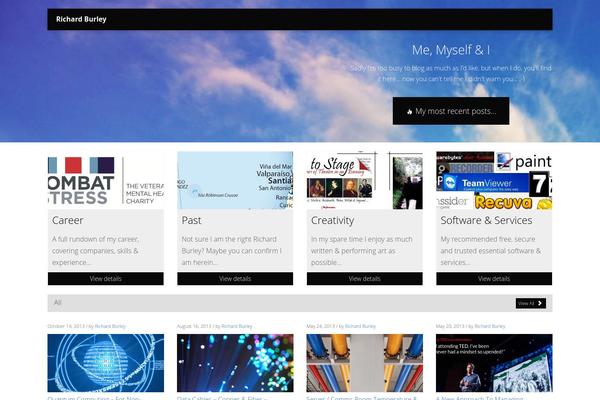Open the Combat Stress career thumbnail

[106, 180]
